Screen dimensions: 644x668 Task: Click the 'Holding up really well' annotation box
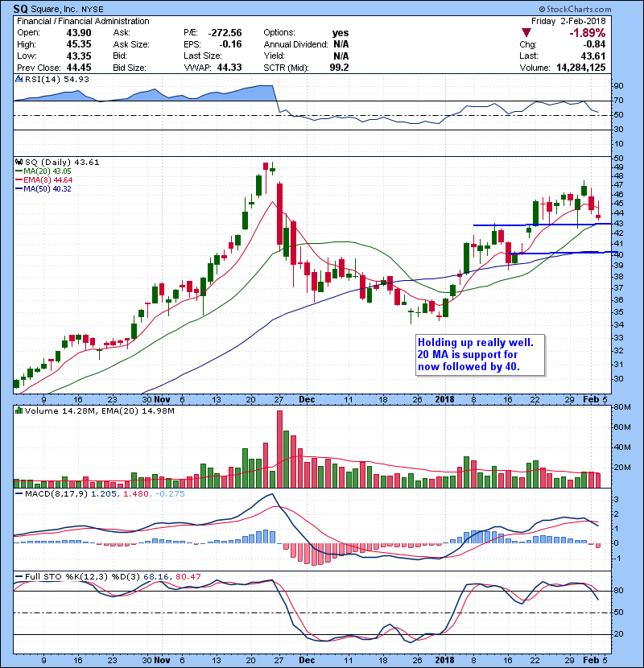click(480, 355)
